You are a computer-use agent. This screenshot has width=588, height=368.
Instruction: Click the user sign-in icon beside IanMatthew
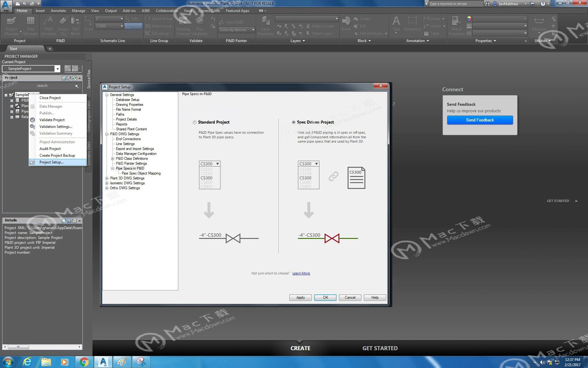point(495,4)
